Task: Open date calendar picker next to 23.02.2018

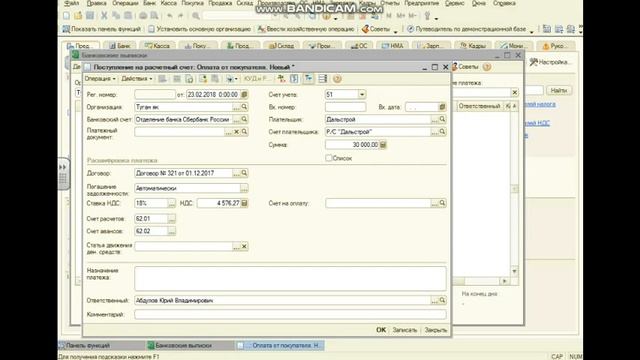Action: pyautogui.click(x=244, y=94)
